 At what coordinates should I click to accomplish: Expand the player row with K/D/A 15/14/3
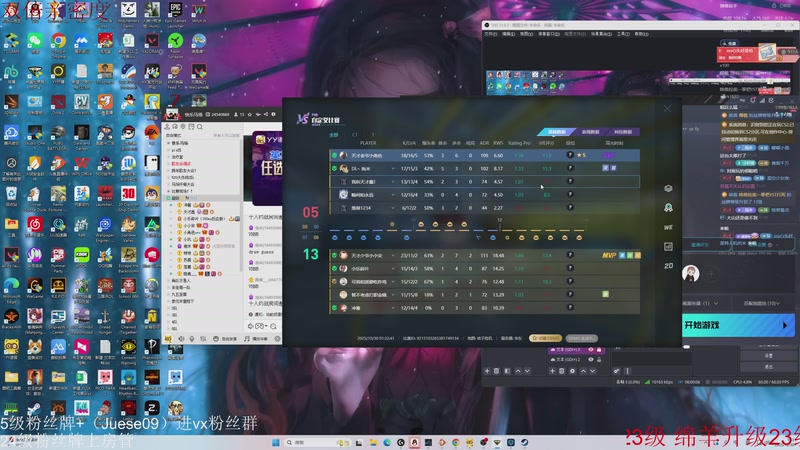click(x=393, y=268)
